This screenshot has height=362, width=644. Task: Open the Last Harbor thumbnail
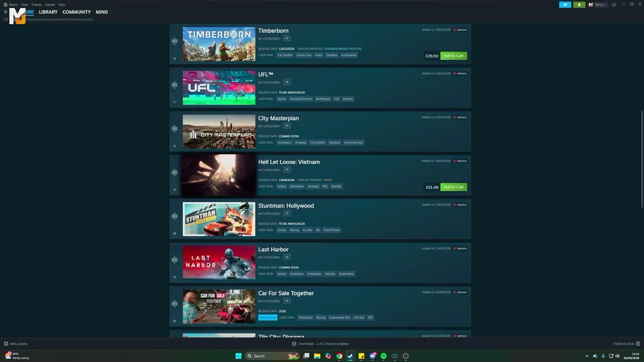(x=219, y=263)
